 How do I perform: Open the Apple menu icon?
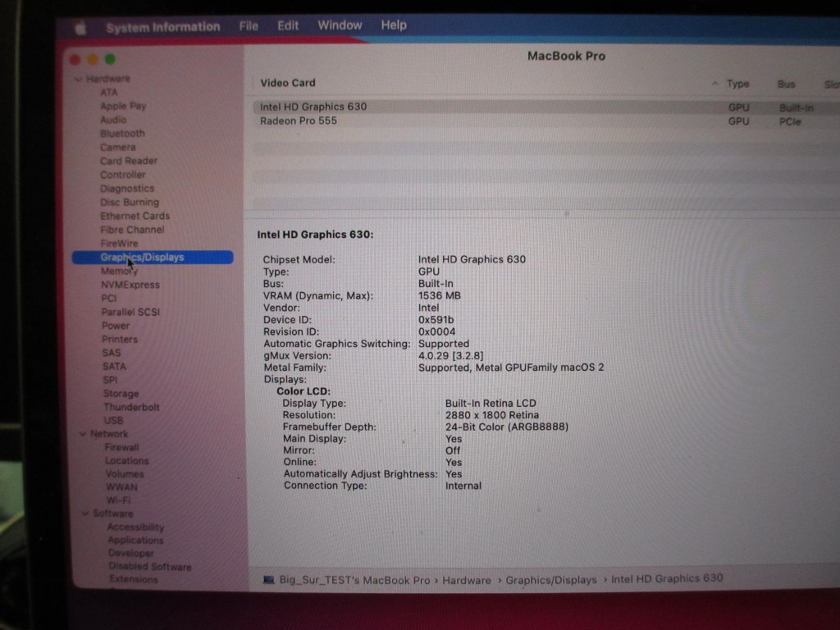[x=80, y=28]
